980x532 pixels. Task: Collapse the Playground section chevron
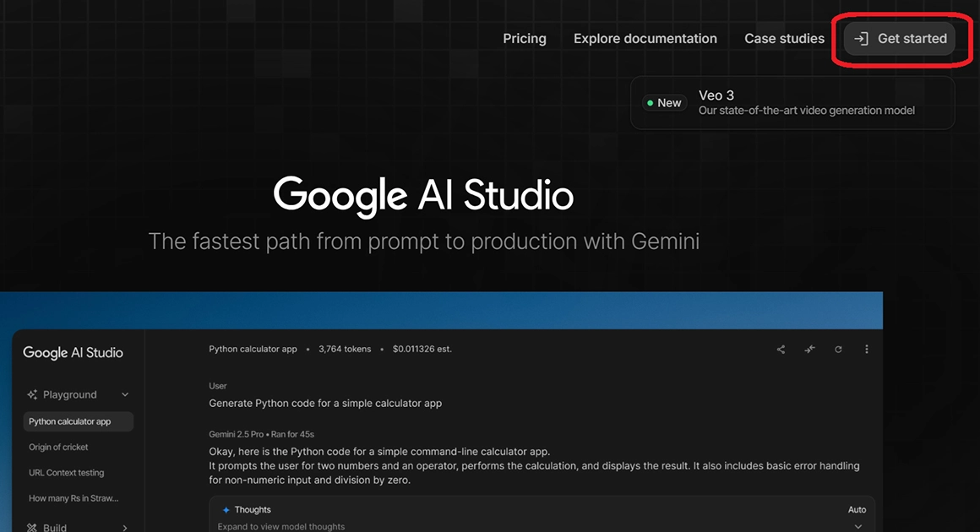tap(125, 394)
